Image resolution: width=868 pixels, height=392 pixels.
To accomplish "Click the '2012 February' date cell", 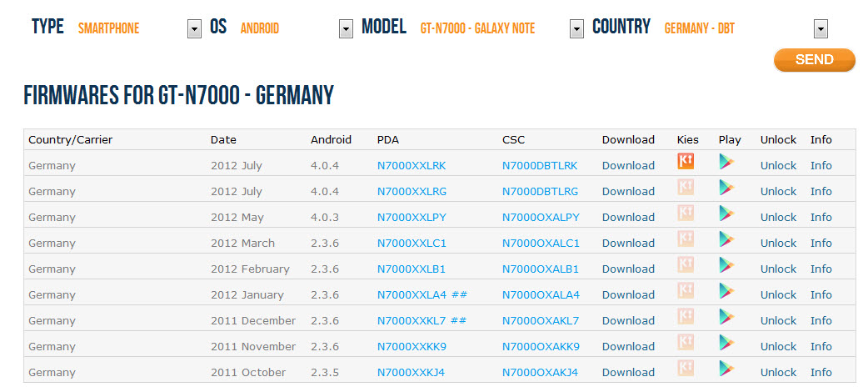I will click(x=250, y=269).
